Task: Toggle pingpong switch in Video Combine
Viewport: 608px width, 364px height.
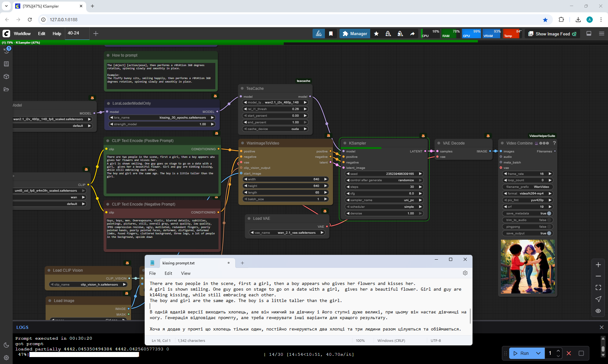Action: coord(549,227)
